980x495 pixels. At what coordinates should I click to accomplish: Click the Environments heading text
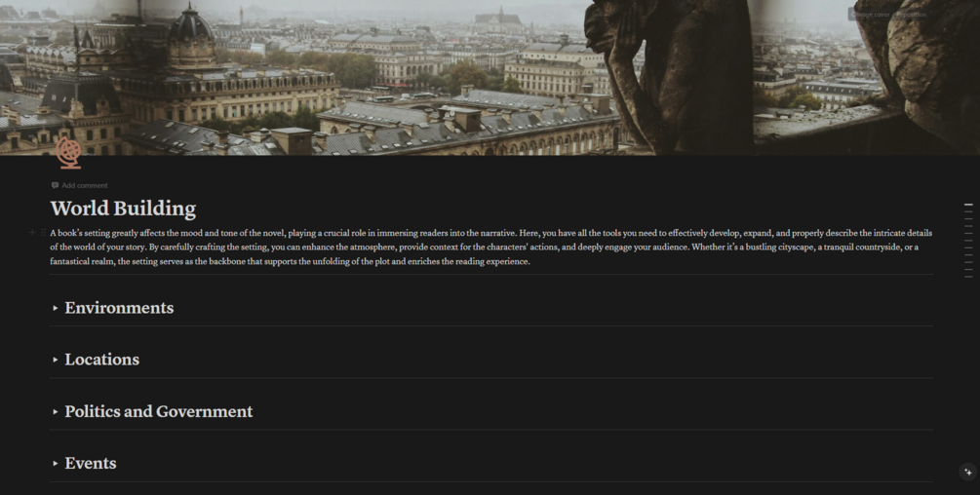(x=119, y=308)
